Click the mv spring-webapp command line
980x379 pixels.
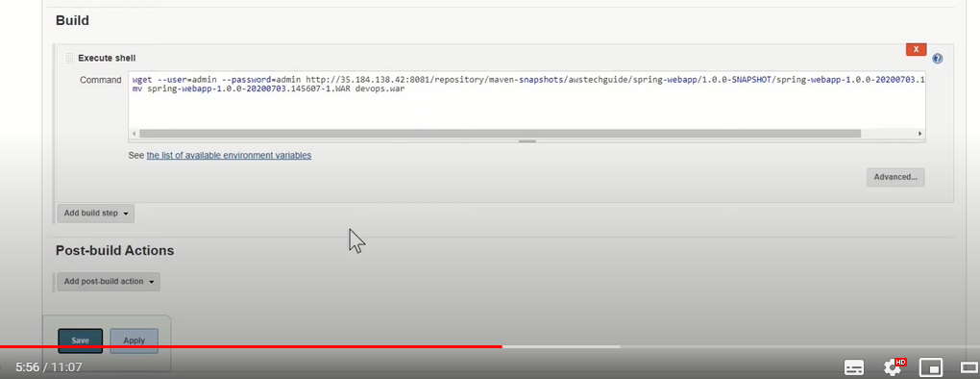pyautogui.click(x=269, y=88)
